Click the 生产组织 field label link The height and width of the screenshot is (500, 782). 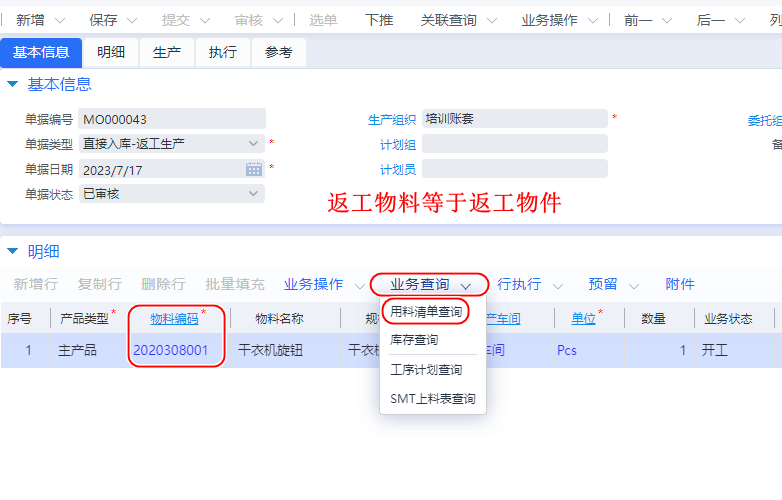(x=392, y=119)
